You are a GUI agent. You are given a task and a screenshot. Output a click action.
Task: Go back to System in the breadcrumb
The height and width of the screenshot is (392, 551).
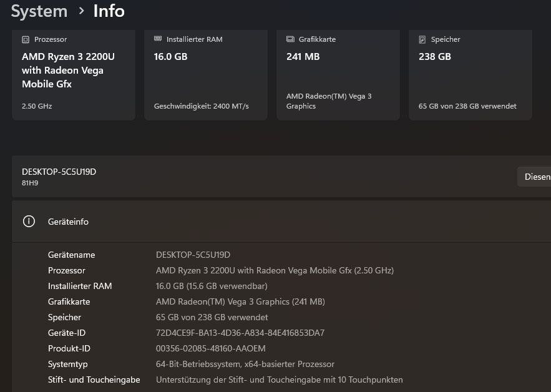(x=39, y=11)
